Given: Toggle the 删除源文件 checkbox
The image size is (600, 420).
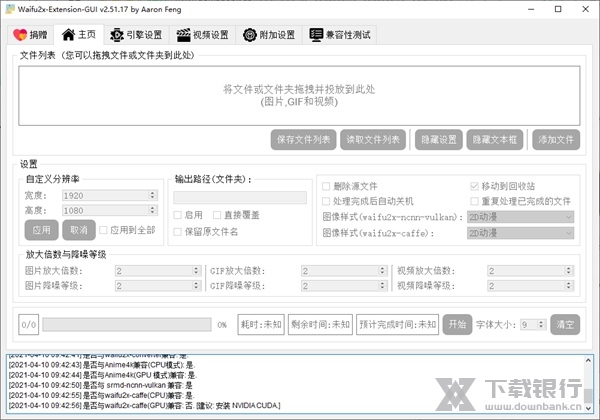Looking at the screenshot, I should [350, 186].
